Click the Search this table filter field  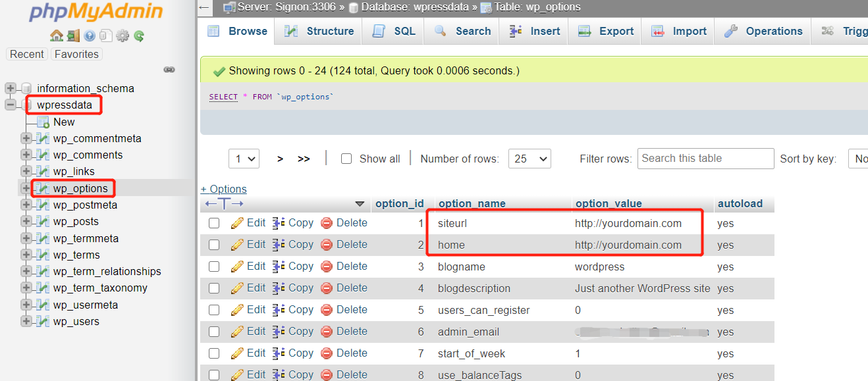(705, 159)
